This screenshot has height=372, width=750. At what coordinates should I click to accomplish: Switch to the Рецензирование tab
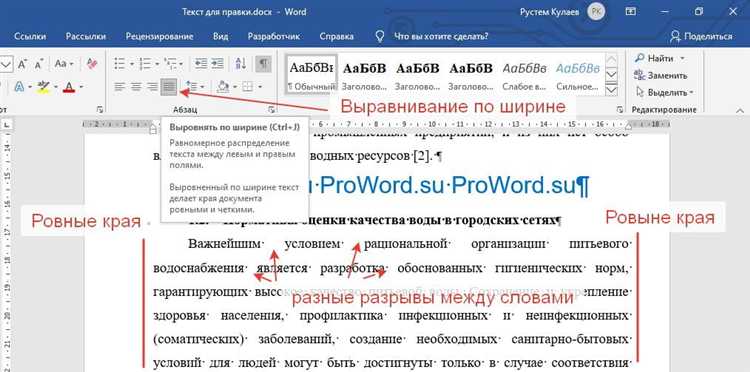pyautogui.click(x=159, y=36)
